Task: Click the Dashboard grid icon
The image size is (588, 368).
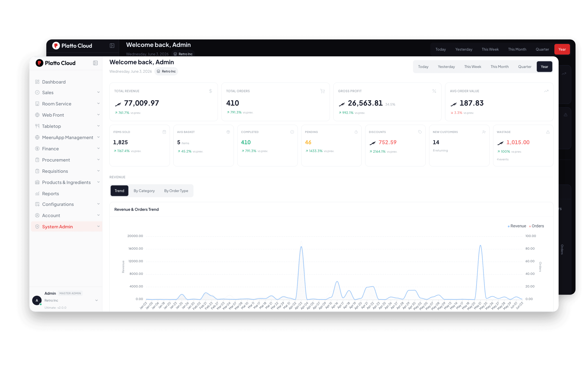Action: (x=37, y=82)
